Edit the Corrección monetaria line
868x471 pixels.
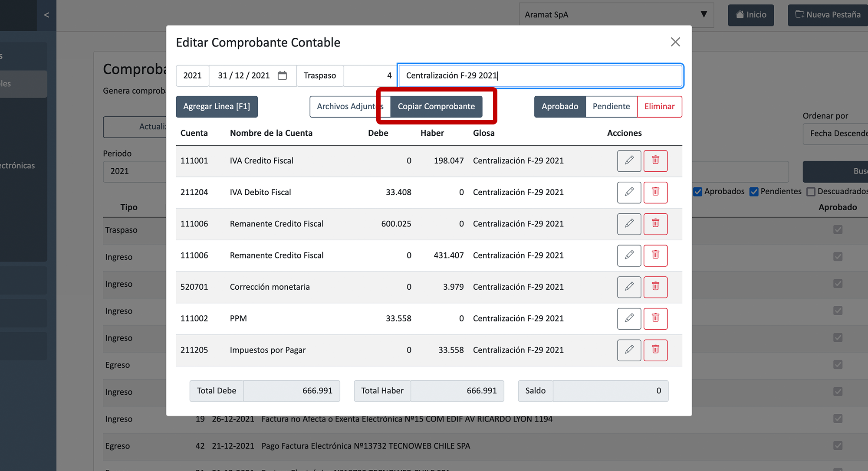[629, 287]
